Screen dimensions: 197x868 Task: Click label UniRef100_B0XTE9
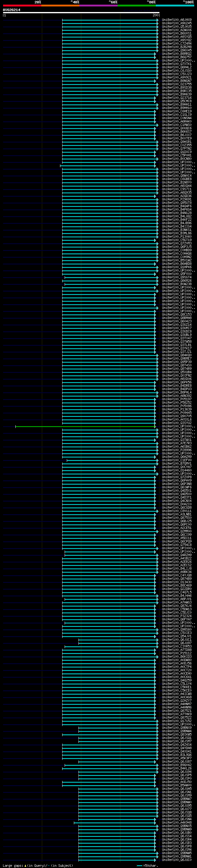pyautogui.click(x=177, y=139)
